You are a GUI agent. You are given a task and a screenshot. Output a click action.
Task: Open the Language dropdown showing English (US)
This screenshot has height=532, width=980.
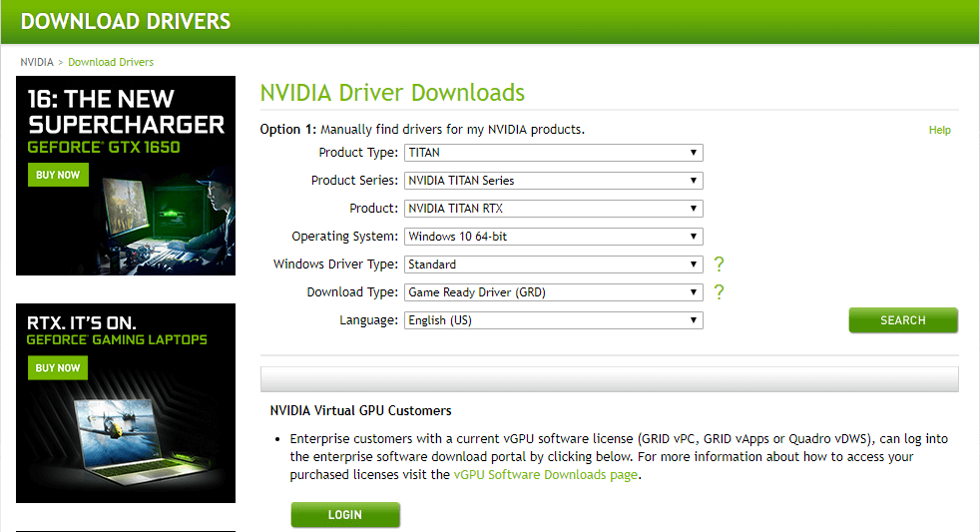tap(553, 320)
